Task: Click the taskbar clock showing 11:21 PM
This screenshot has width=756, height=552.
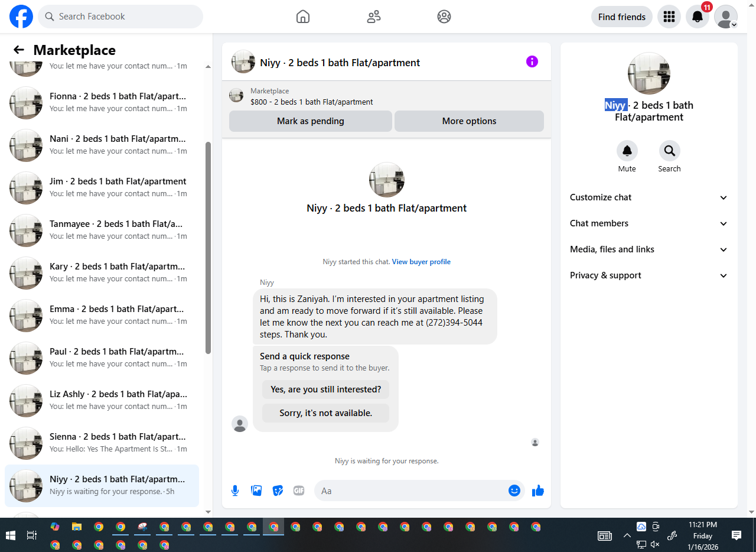Action: point(703,535)
